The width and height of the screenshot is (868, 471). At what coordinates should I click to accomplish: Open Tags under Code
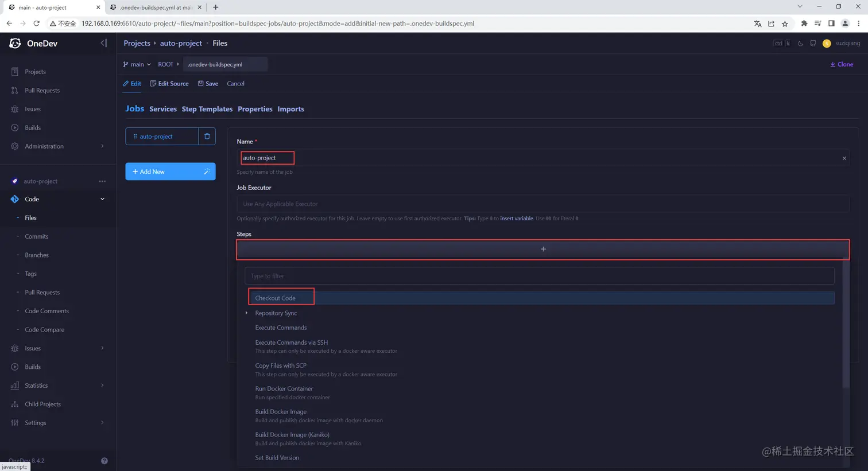[x=30, y=274]
